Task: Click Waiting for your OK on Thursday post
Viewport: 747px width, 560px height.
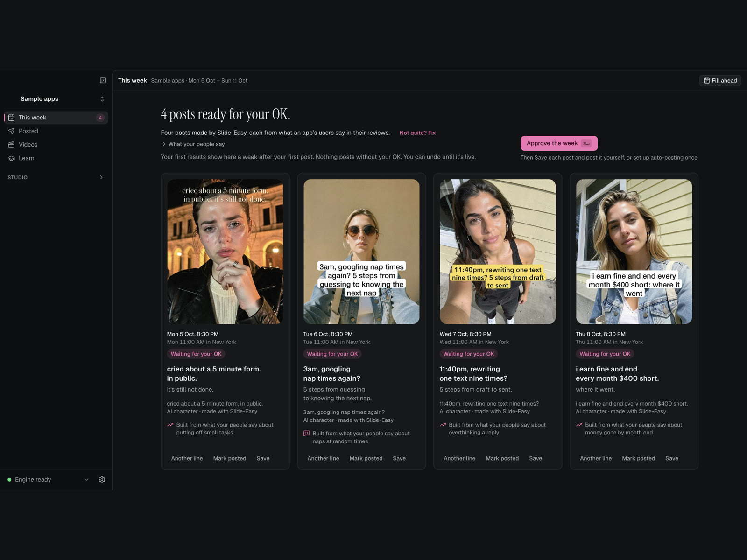Action: point(605,354)
